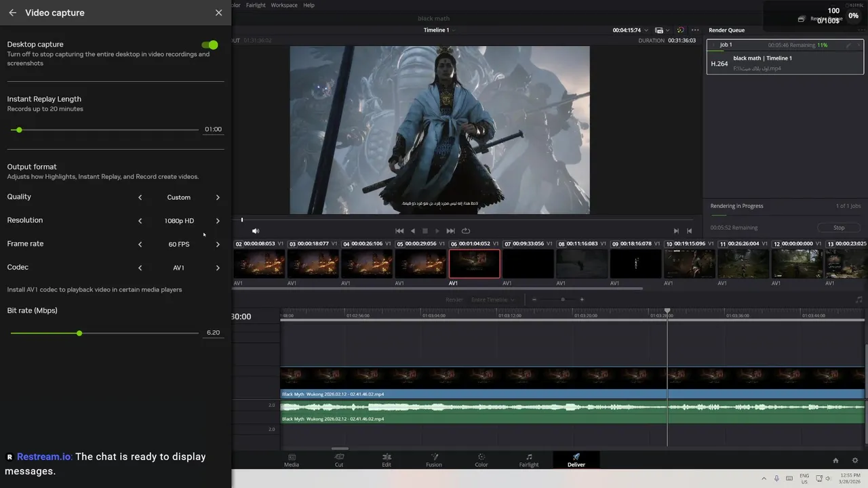
Task: Open Project Settings gear icon
Action: [855, 460]
